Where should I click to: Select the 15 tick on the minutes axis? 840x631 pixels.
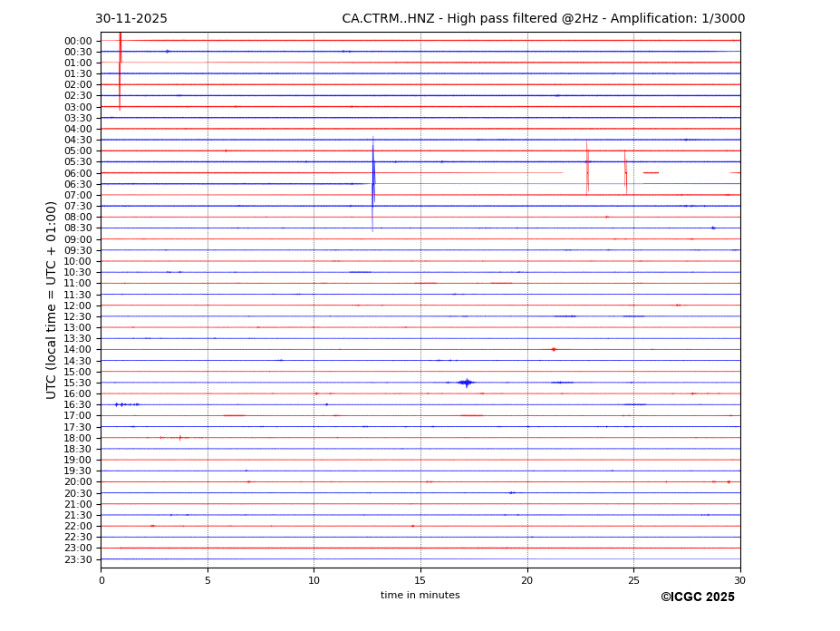(x=420, y=580)
